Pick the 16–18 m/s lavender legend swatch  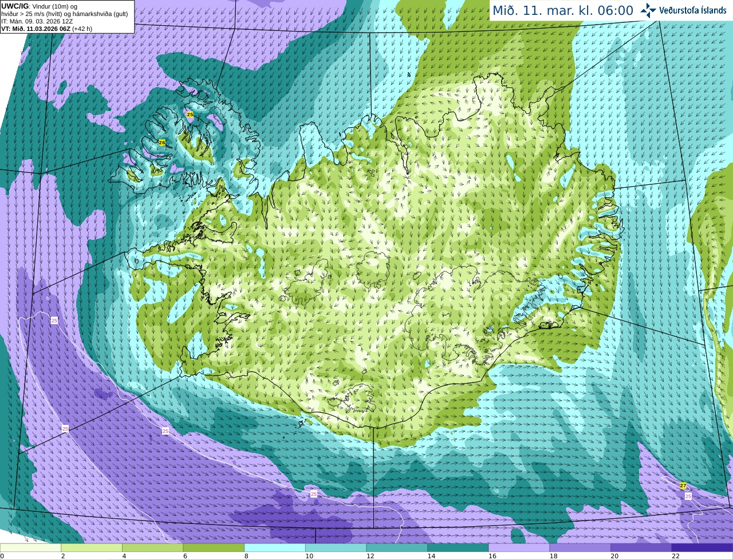pyautogui.click(x=519, y=548)
